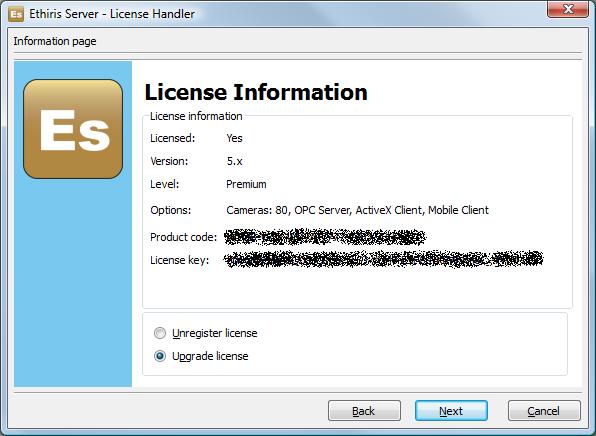Click the large Es logo
Image resolution: width=596 pixels, height=436 pixels.
[73, 129]
